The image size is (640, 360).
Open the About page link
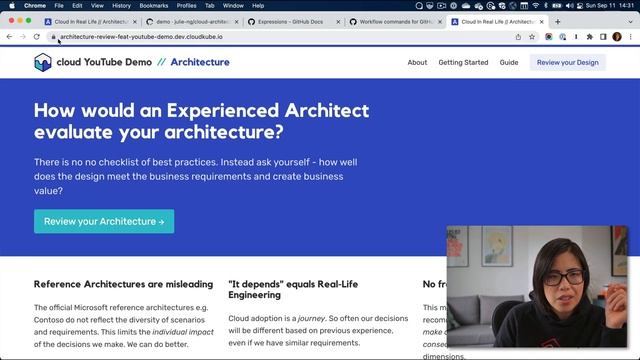tap(417, 62)
